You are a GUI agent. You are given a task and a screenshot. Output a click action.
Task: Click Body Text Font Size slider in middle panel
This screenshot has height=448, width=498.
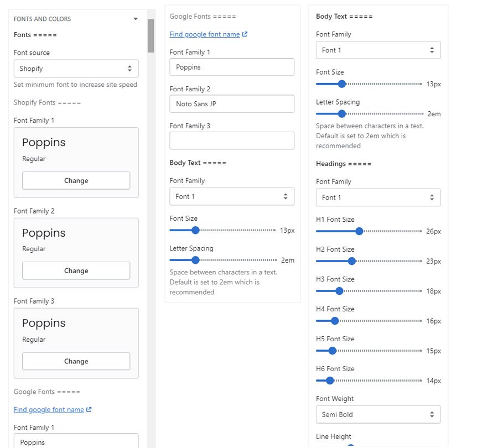(x=195, y=230)
